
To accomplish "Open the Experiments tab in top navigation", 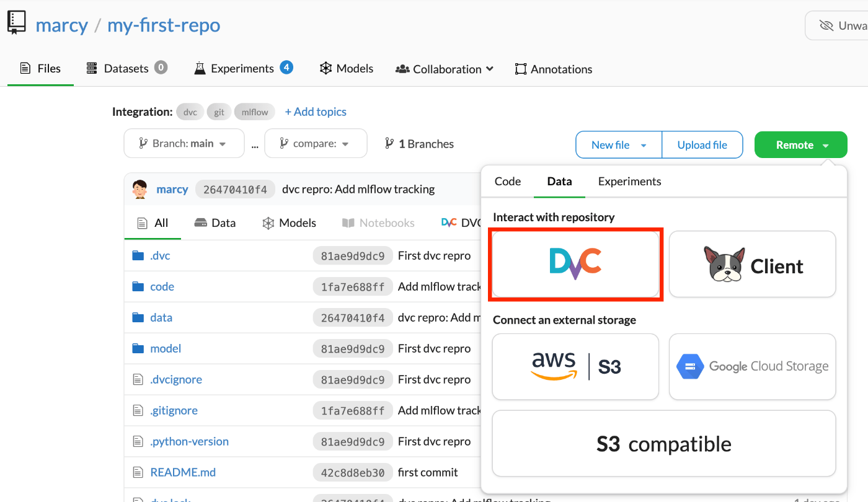I will click(x=242, y=68).
